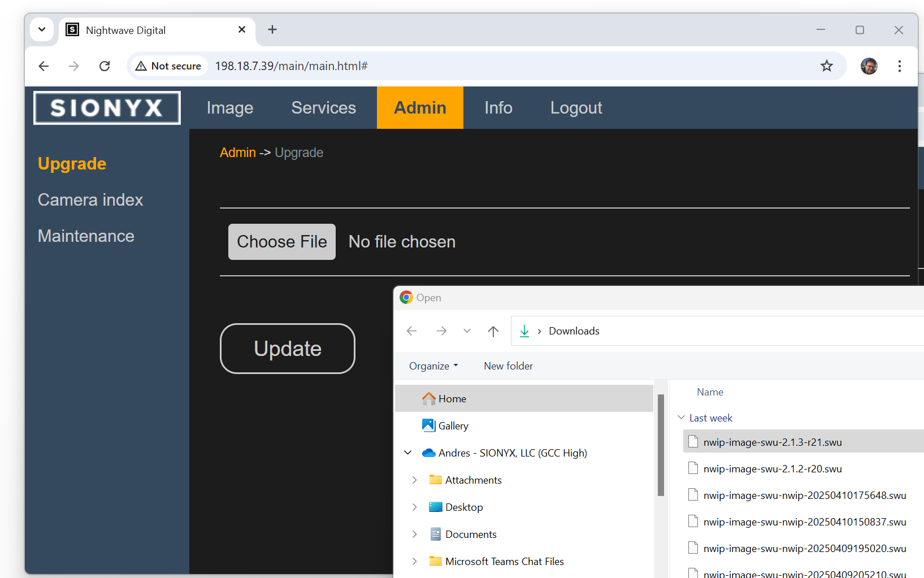Switch to the Services tab

[x=323, y=108]
